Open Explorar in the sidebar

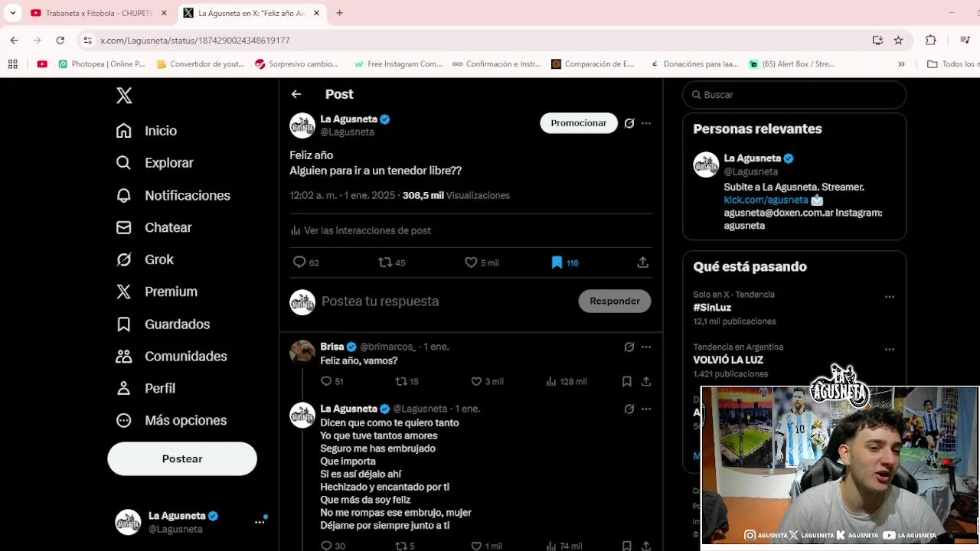point(155,163)
